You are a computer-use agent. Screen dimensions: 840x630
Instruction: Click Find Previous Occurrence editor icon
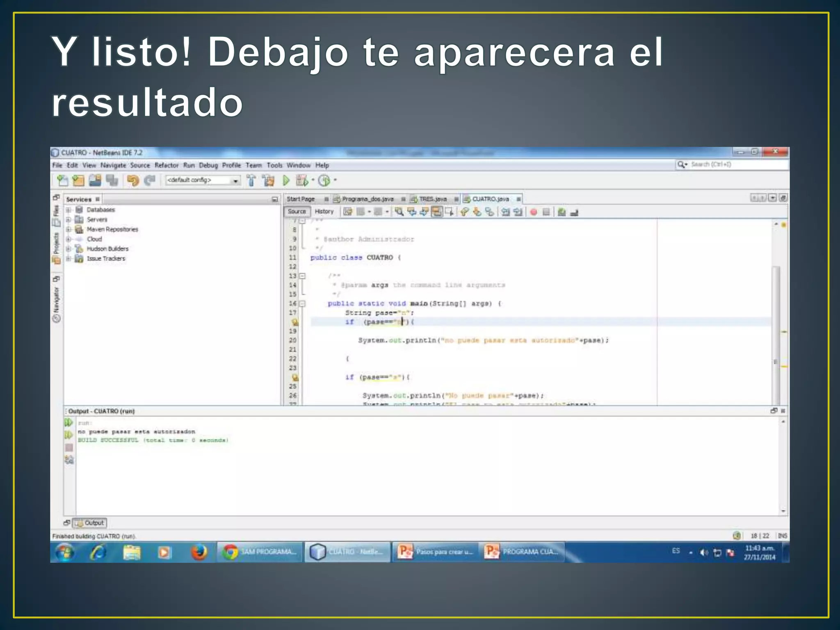(x=412, y=212)
